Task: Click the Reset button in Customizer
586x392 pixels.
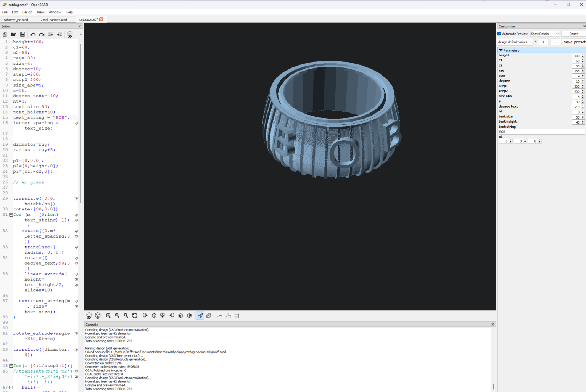Action: (x=573, y=34)
